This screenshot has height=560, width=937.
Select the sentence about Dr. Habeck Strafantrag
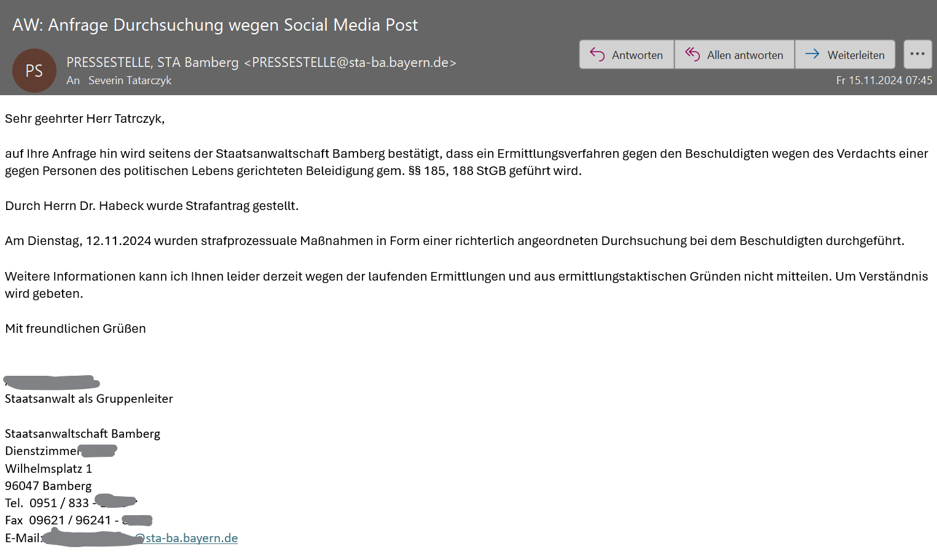[x=152, y=206]
